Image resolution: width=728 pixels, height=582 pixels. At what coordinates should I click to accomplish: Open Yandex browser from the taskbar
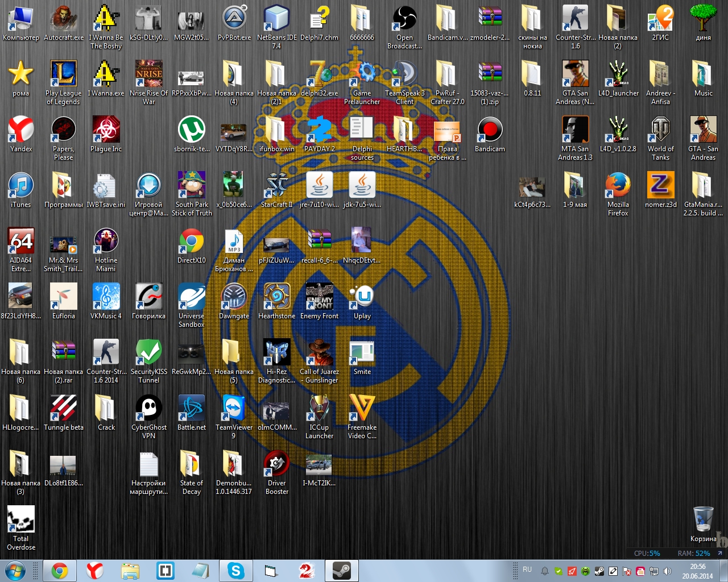[x=95, y=571]
